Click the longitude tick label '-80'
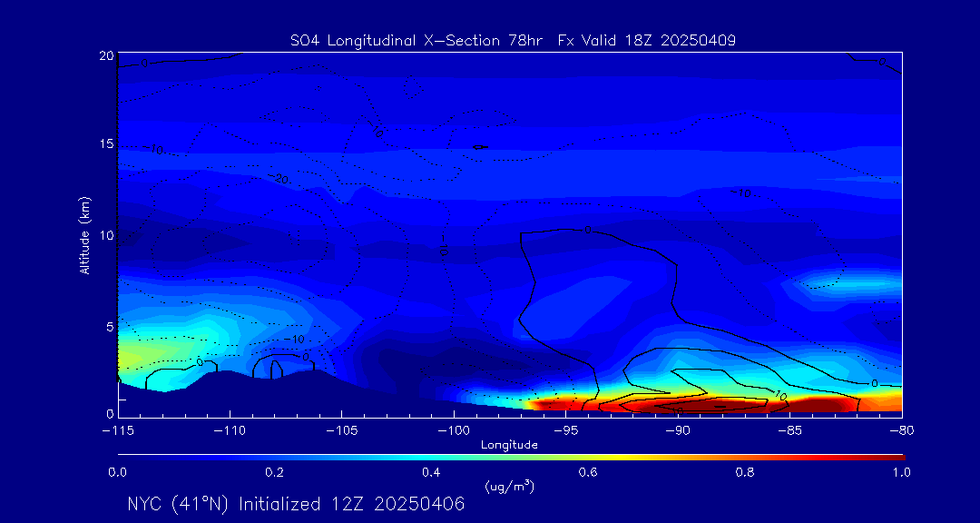Viewport: 980px width, 523px height. (902, 431)
